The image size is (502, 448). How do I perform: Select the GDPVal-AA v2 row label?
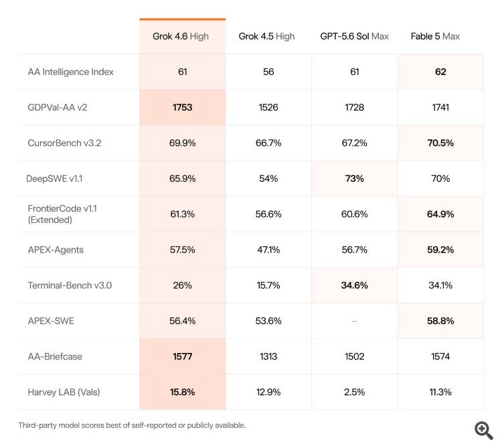(x=58, y=107)
